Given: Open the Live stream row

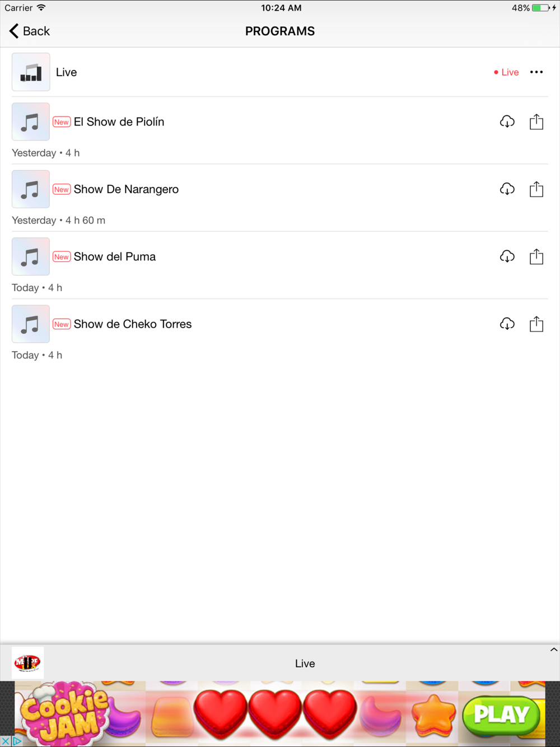Looking at the screenshot, I should [280, 72].
